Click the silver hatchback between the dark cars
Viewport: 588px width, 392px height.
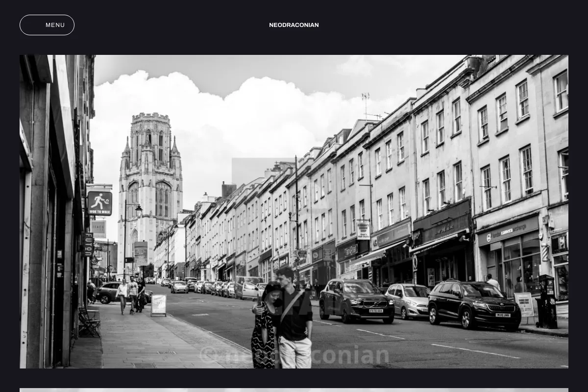pos(408,301)
